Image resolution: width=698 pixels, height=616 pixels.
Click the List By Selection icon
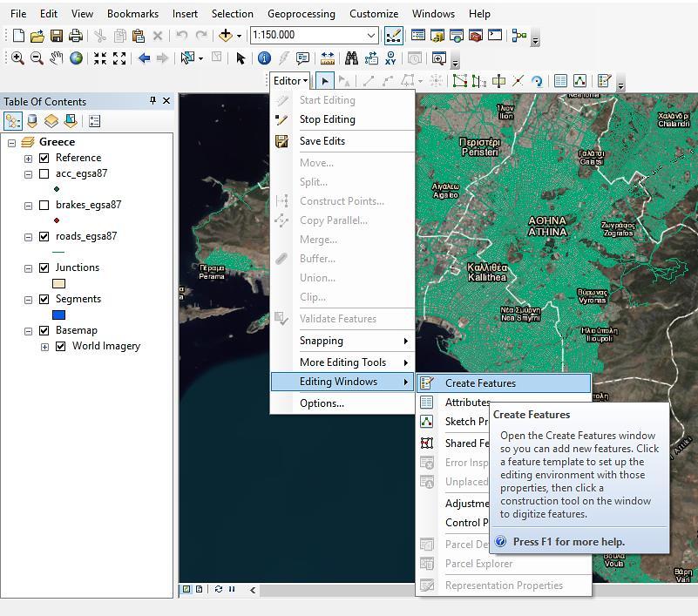click(x=71, y=121)
